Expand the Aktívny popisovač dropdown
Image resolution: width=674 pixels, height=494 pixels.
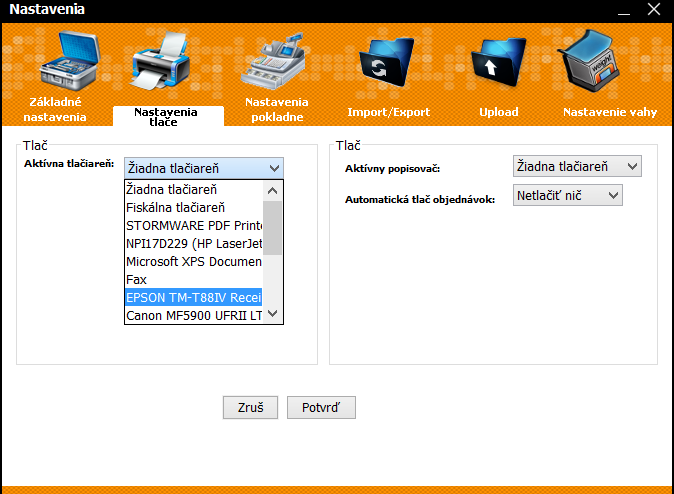631,166
